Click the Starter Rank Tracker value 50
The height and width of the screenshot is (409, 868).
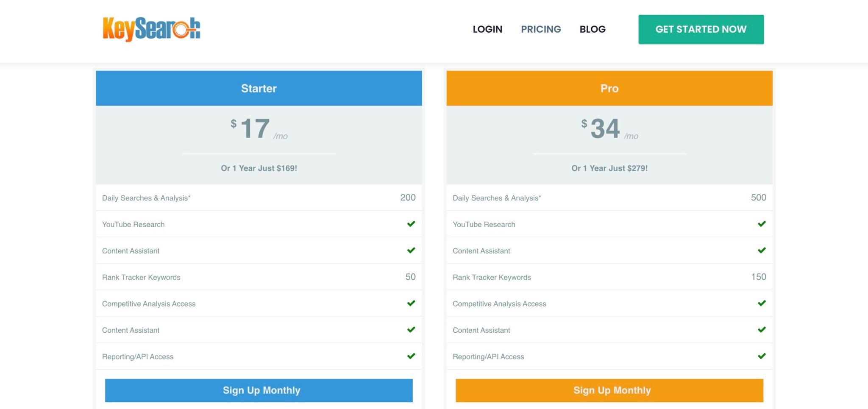(x=410, y=277)
